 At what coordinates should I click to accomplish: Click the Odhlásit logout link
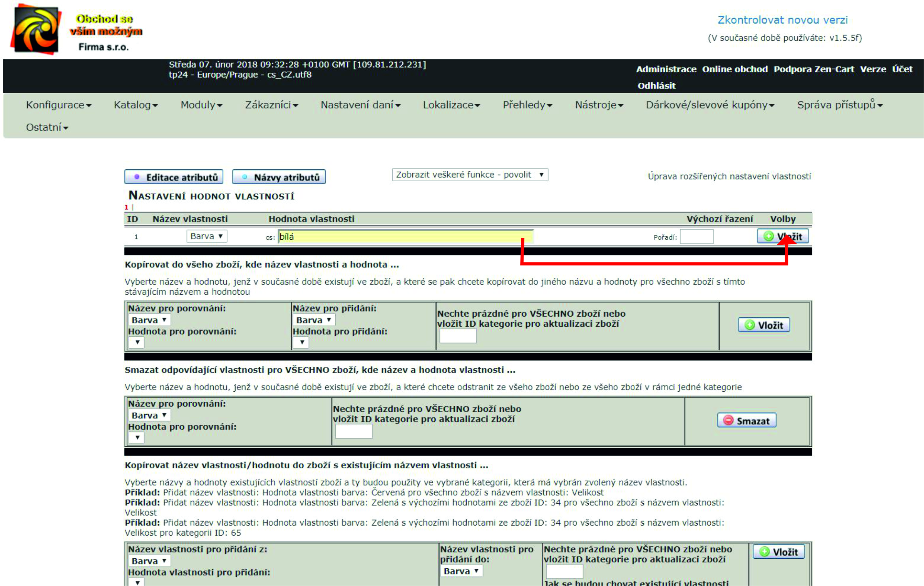[x=656, y=86]
